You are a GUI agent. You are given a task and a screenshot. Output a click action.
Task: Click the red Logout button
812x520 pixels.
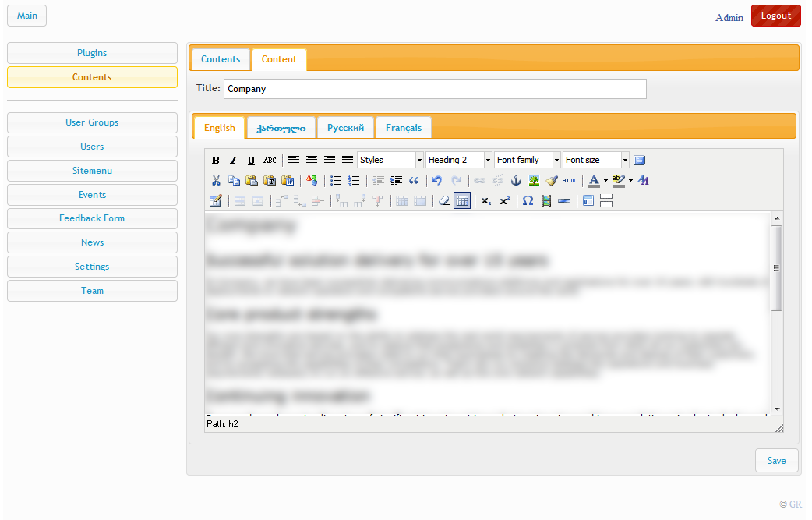pyautogui.click(x=775, y=16)
